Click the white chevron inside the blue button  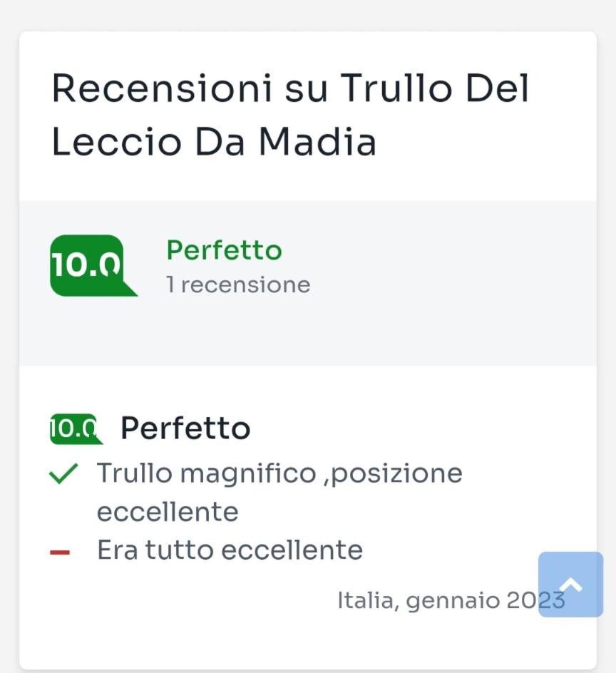pyautogui.click(x=570, y=585)
